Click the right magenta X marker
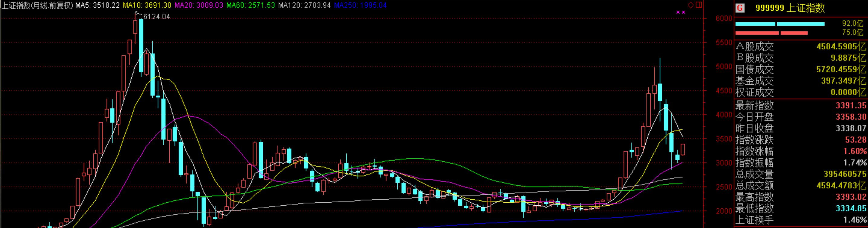 tap(683, 12)
